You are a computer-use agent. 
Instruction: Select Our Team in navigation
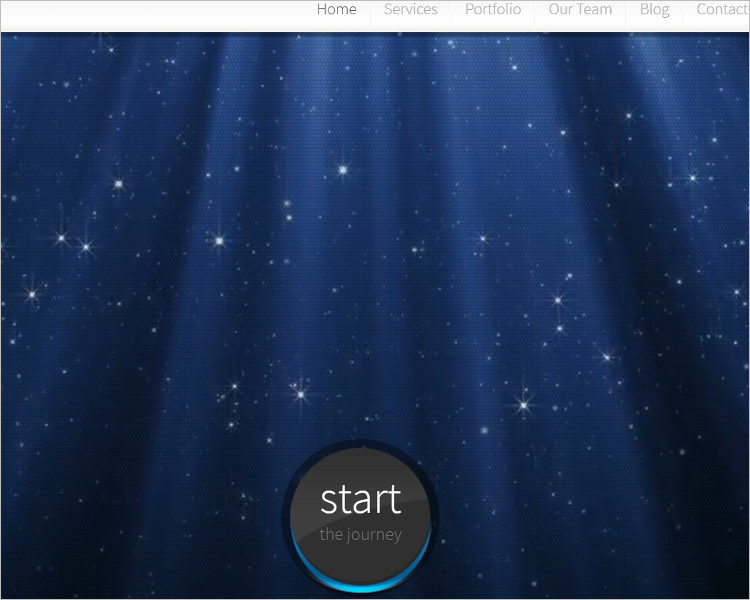tap(580, 10)
